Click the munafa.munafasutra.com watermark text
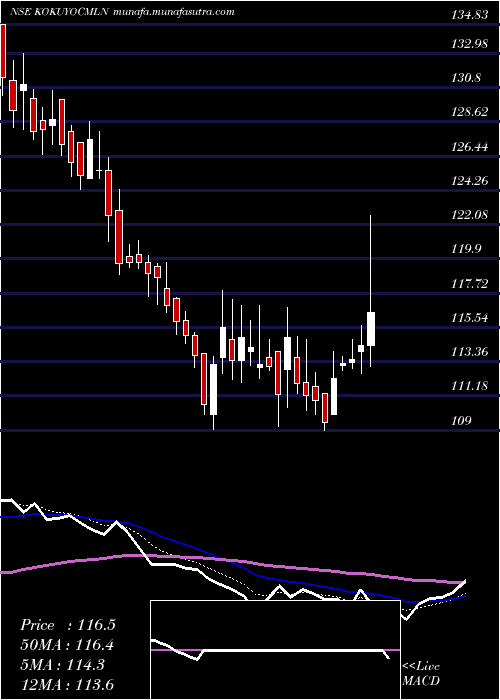500x700 pixels. point(174,12)
